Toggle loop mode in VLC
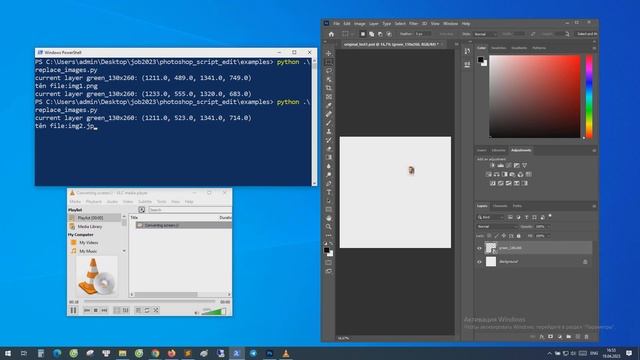This screenshot has width=640, height=360. (x=147, y=310)
